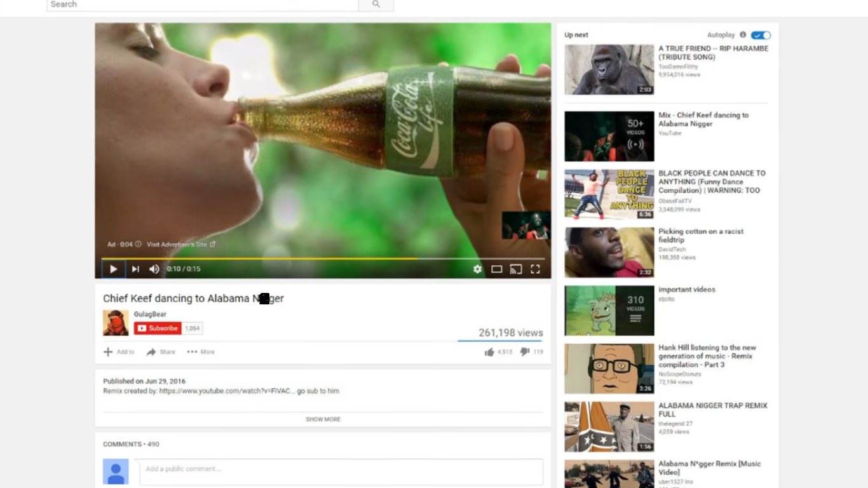The width and height of the screenshot is (868, 488).
Task: Click the GulagBear channel avatar
Action: tap(116, 323)
